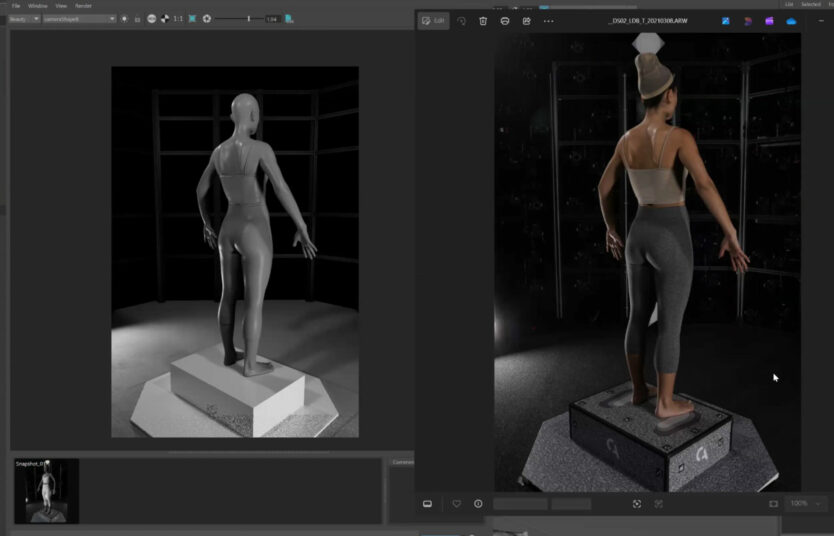Toggle the teal region render icon
This screenshot has width=834, height=536.
point(192,19)
